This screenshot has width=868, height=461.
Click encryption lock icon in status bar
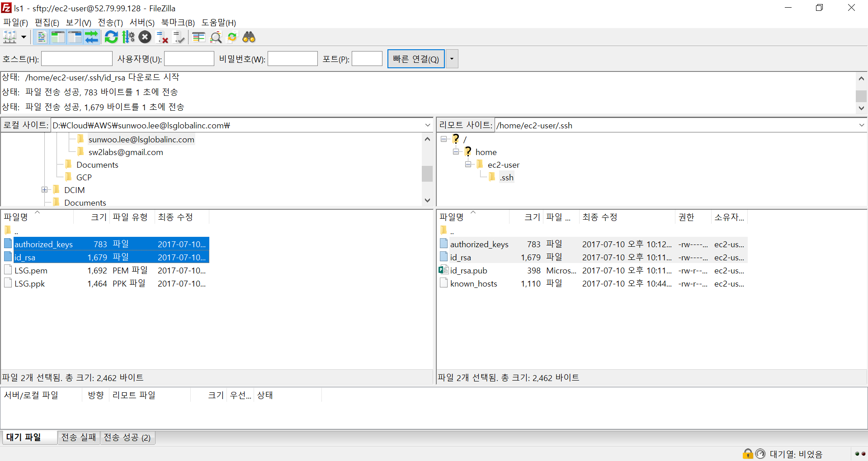pos(748,453)
